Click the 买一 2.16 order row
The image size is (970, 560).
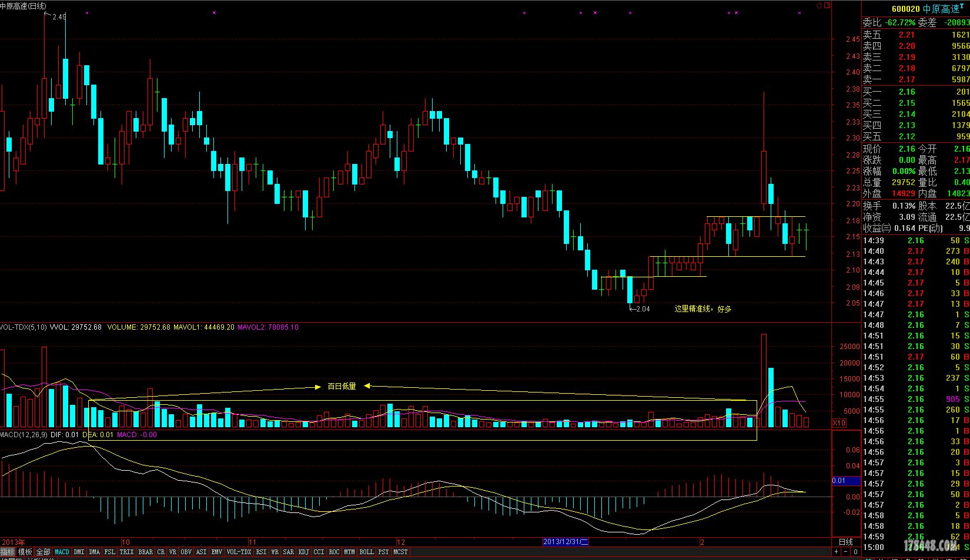point(916,92)
